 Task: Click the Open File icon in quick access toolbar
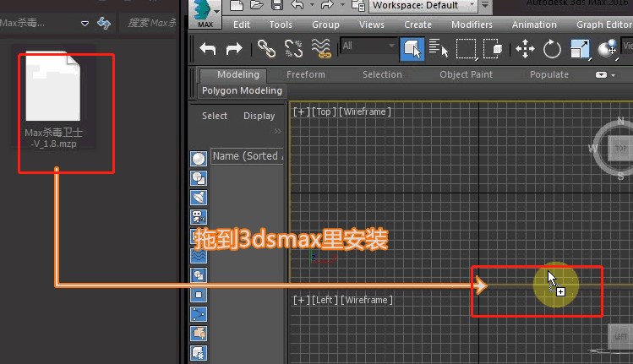point(256,5)
